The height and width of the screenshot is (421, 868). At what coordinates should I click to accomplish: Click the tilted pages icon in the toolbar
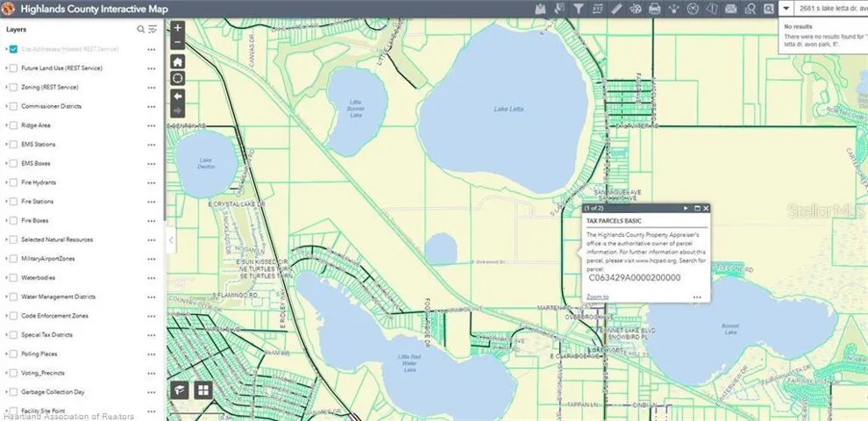pos(712,8)
